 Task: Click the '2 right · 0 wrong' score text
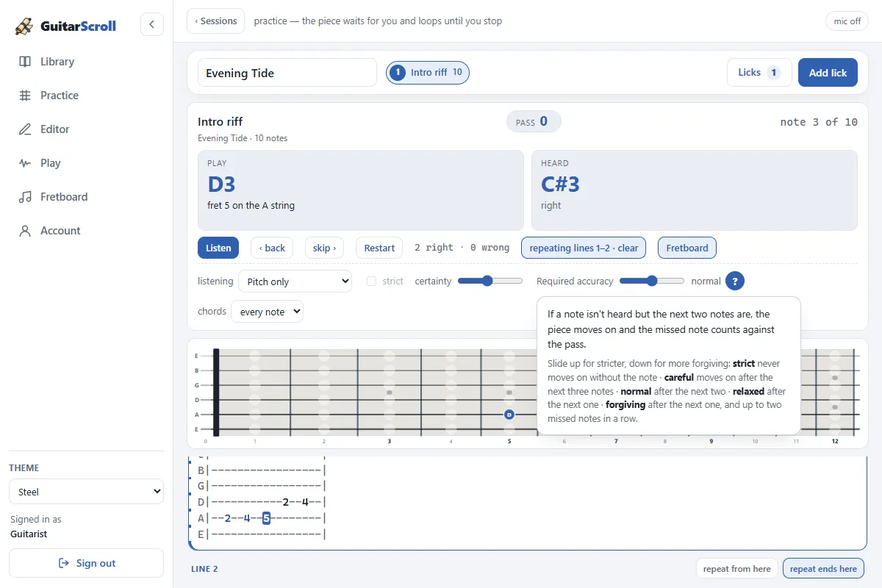coord(462,248)
